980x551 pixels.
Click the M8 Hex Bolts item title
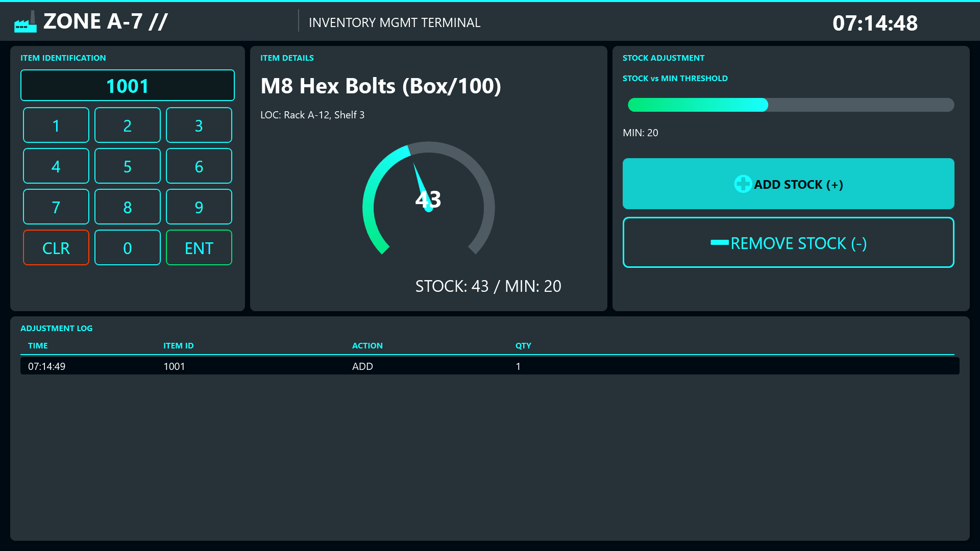click(381, 86)
